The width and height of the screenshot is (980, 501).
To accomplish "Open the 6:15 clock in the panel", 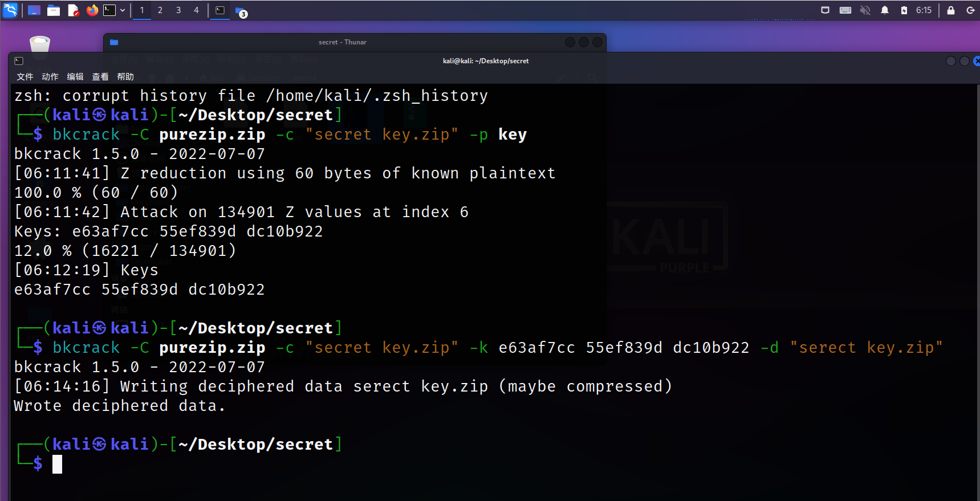I will point(924,10).
